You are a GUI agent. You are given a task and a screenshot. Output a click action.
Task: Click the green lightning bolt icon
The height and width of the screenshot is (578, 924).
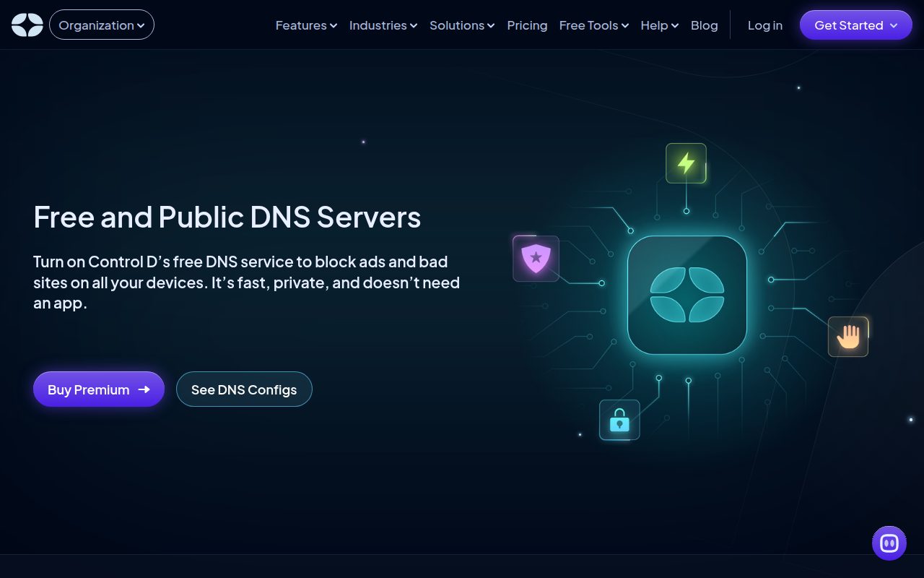(686, 163)
